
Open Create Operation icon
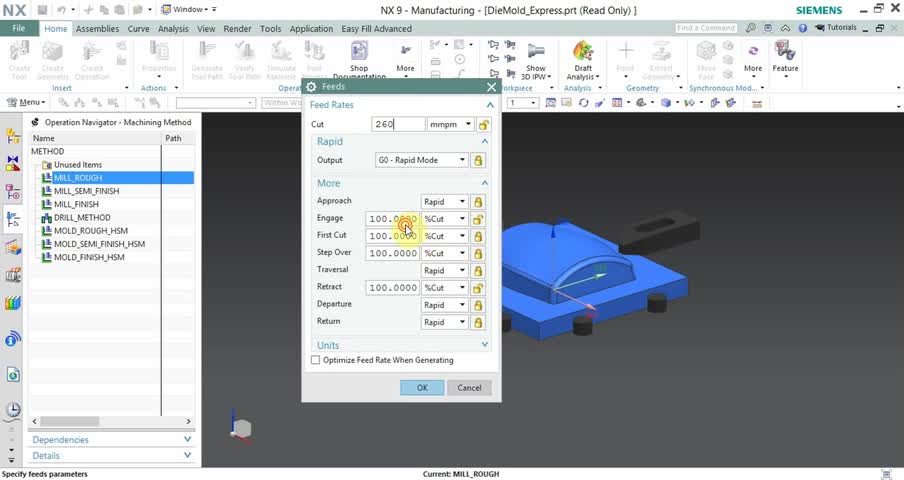92,61
